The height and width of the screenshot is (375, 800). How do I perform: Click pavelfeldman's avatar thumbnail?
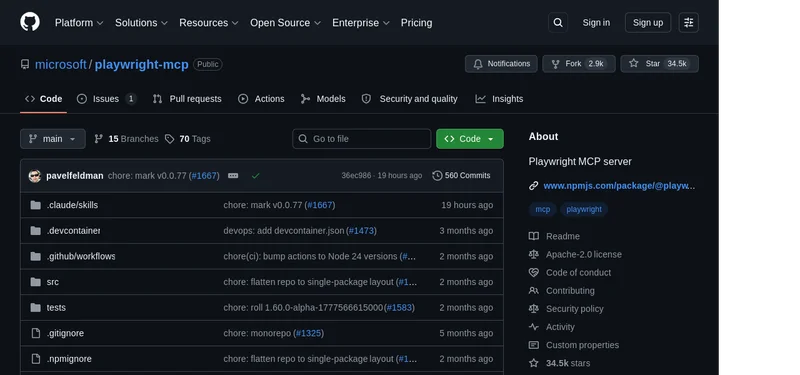pyautogui.click(x=35, y=176)
